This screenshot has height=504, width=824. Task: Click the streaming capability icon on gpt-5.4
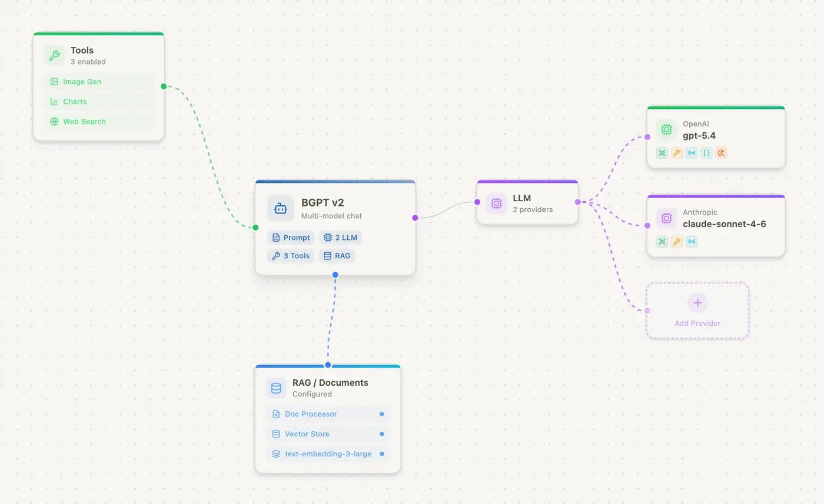coord(692,153)
